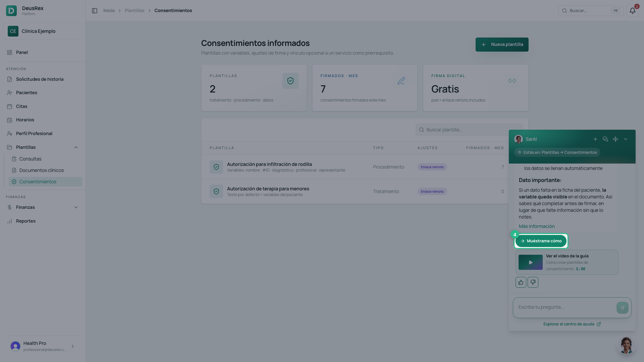Image resolution: width=644 pixels, height=362 pixels.
Task: Go to the Inicio breadcrumb
Action: (x=109, y=11)
